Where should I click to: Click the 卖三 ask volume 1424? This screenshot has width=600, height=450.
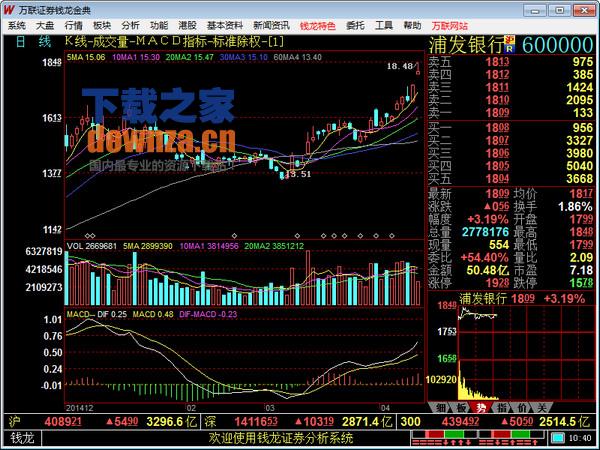579,87
